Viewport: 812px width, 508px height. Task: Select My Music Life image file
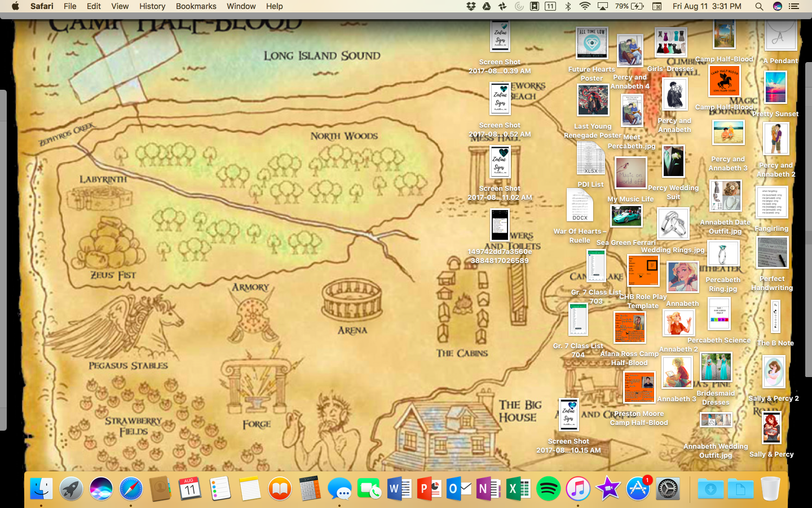click(630, 173)
